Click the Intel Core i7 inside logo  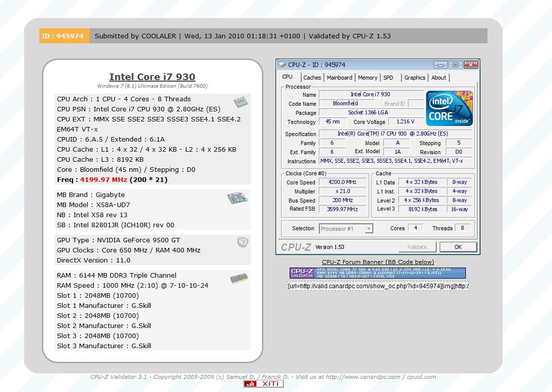(x=449, y=108)
